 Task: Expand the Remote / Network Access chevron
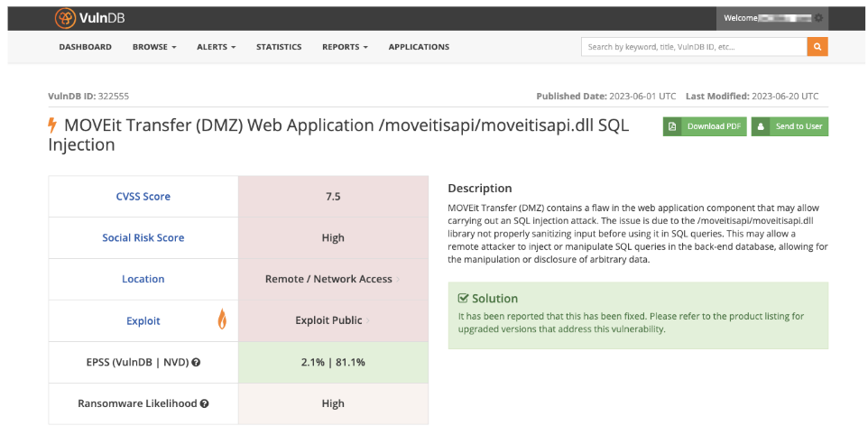click(x=398, y=279)
